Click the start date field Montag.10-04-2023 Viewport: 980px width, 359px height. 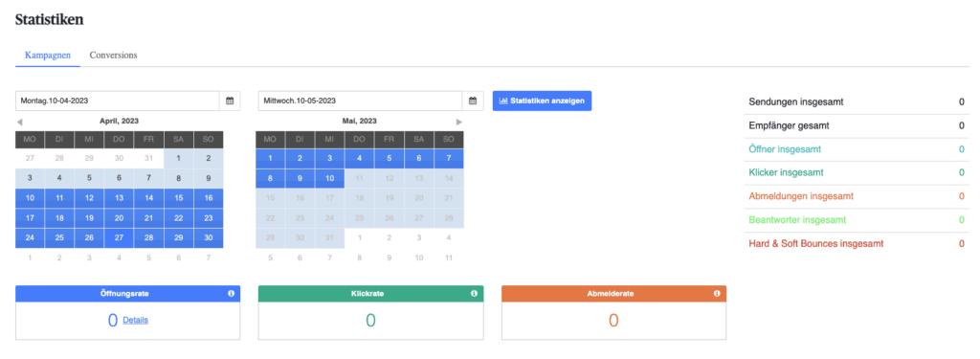coord(118,101)
